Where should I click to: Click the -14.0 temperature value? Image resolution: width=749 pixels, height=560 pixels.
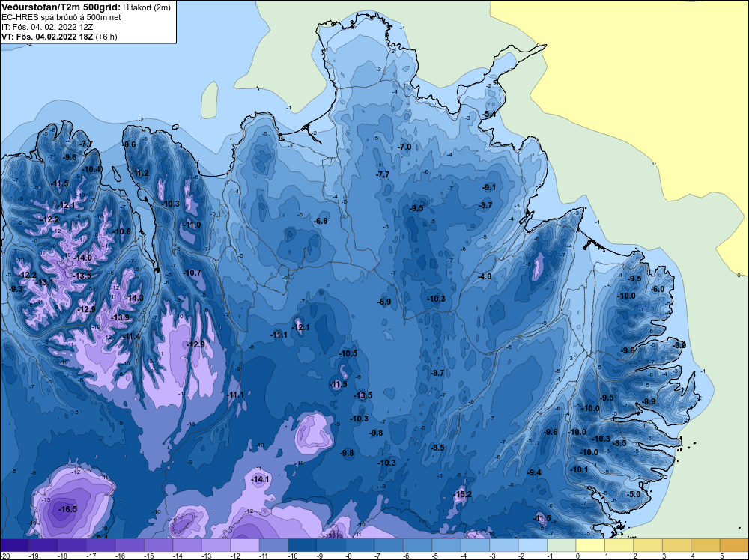(82, 258)
